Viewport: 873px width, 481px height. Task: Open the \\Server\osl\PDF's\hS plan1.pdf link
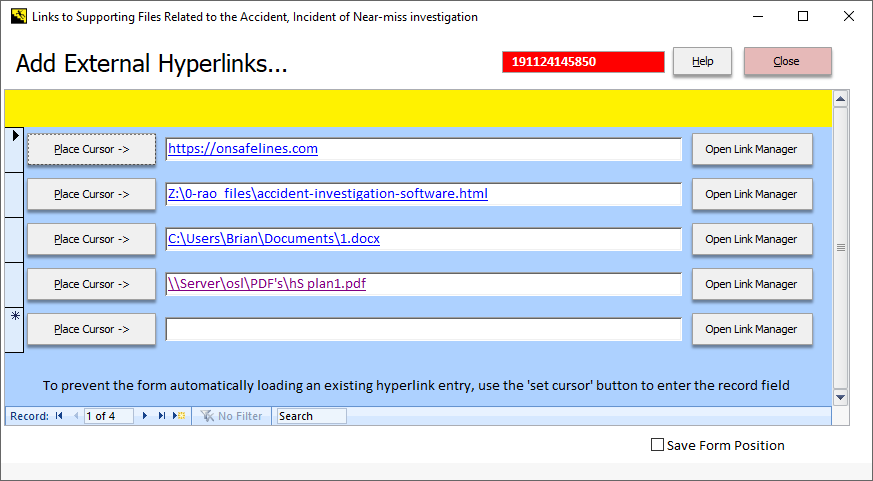pos(267,284)
